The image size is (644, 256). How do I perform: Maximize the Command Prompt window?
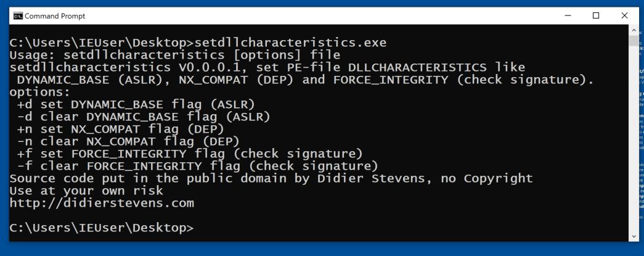click(x=596, y=15)
